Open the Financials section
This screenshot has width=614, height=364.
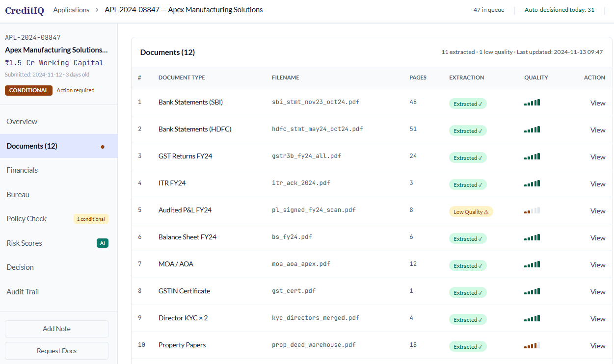(59, 170)
